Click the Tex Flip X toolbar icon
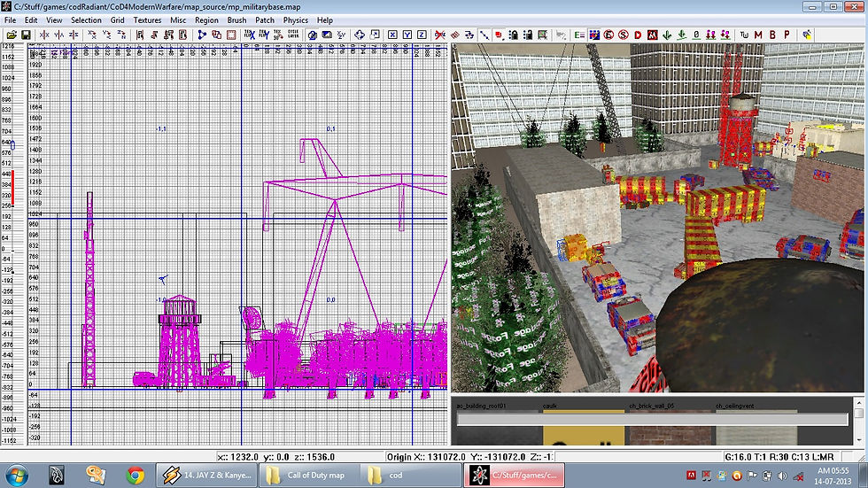This screenshot has width=868, height=488. tap(249, 35)
